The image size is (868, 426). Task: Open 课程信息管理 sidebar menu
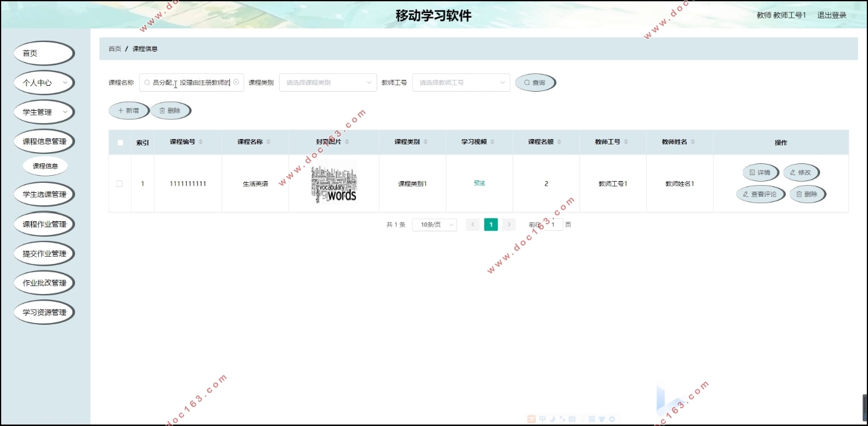click(x=44, y=141)
